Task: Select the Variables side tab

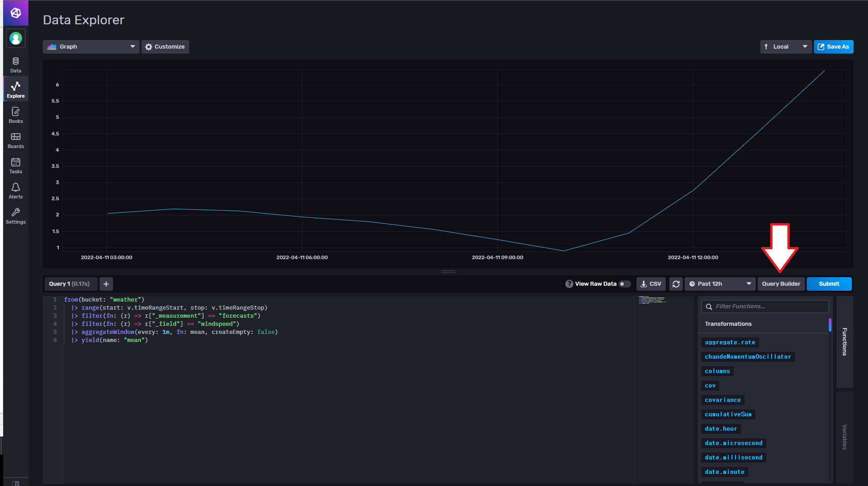Action: (845, 437)
